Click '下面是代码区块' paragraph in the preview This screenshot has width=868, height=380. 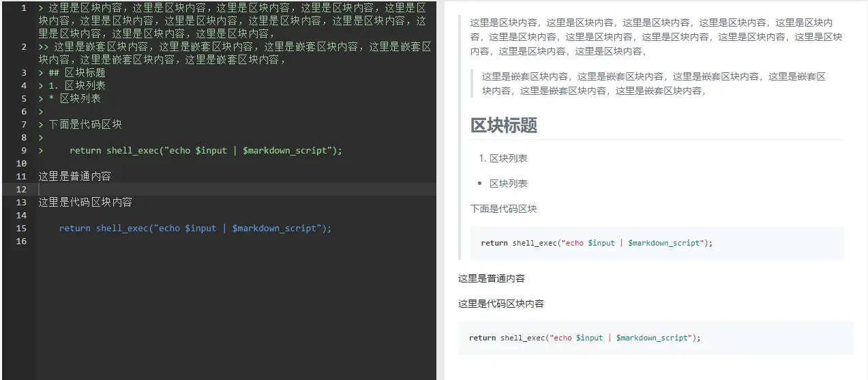click(504, 209)
